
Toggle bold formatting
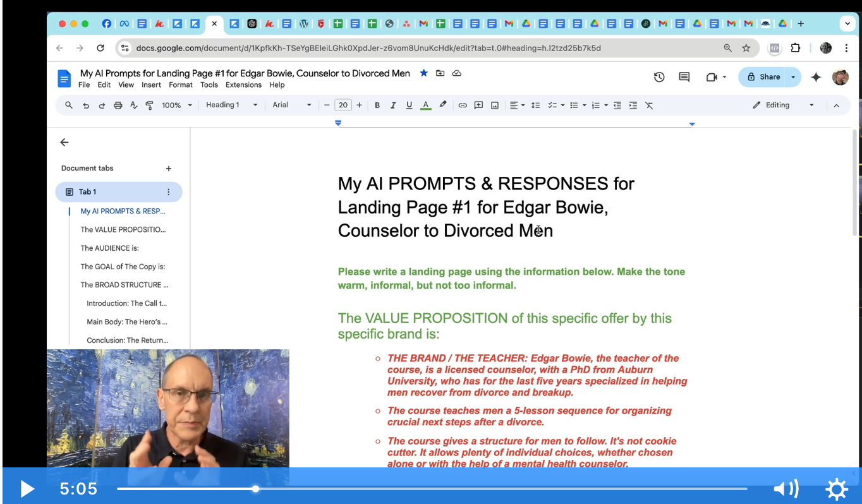pos(377,105)
